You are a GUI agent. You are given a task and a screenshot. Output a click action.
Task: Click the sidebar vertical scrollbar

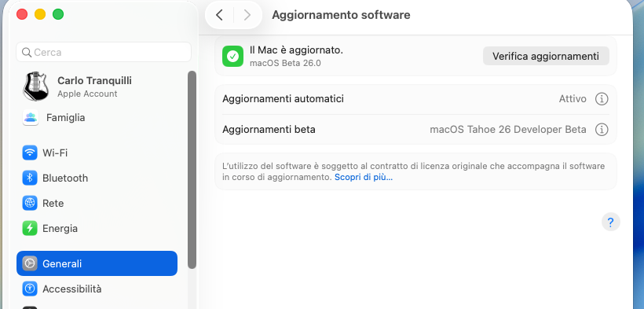click(192, 170)
